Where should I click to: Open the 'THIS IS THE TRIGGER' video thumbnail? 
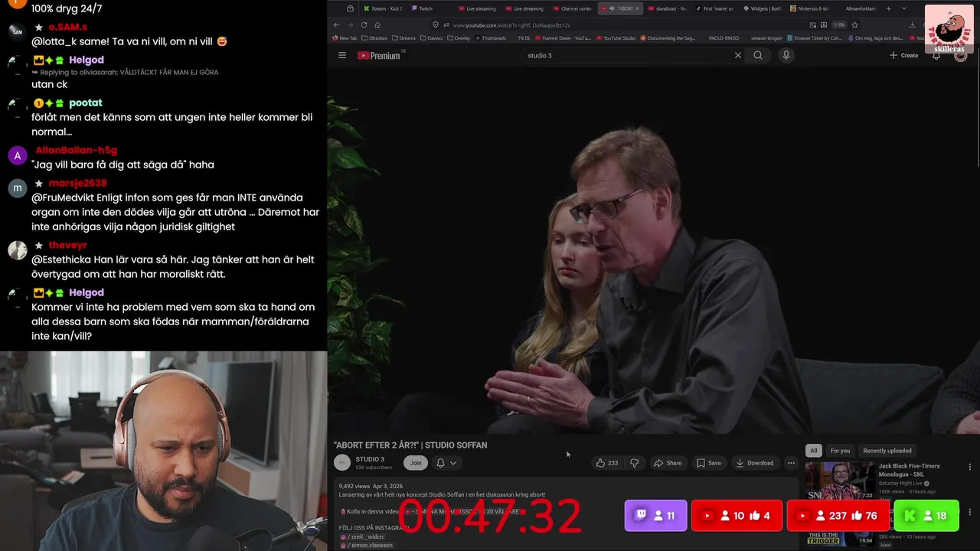pyautogui.click(x=840, y=539)
